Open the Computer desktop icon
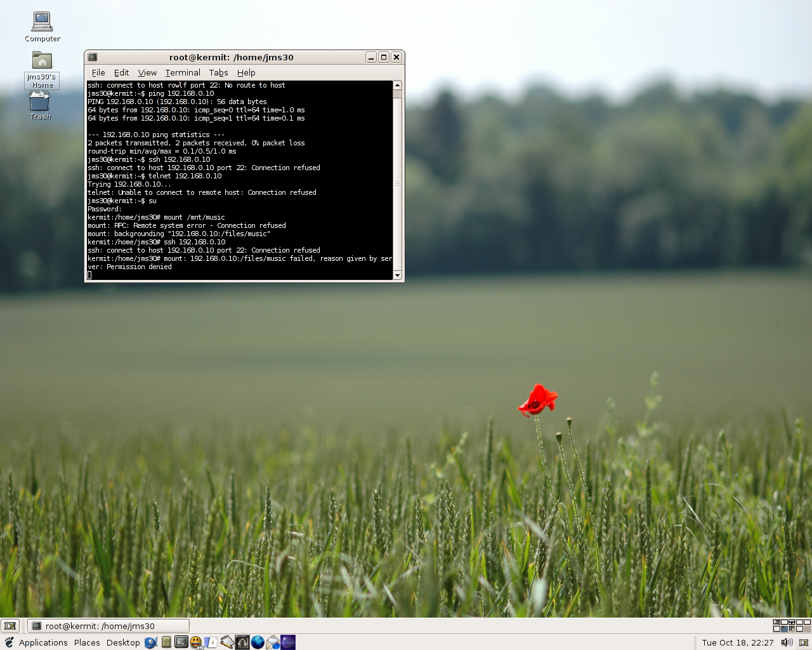812x650 pixels. tap(42, 27)
